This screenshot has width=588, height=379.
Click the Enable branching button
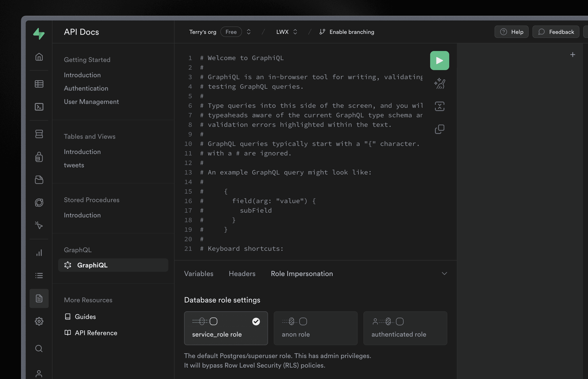[x=346, y=32]
